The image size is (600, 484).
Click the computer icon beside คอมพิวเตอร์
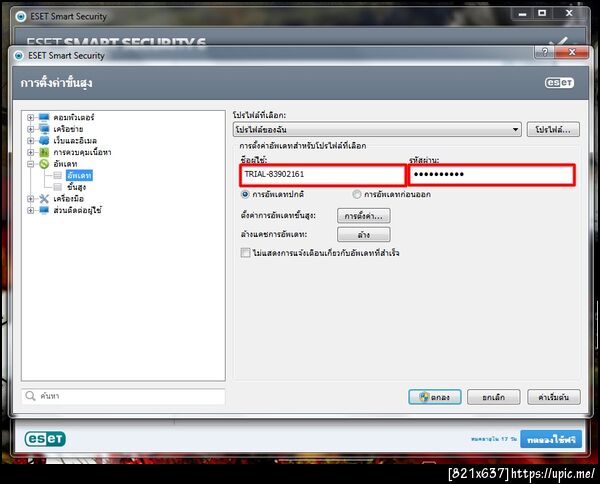(44, 117)
